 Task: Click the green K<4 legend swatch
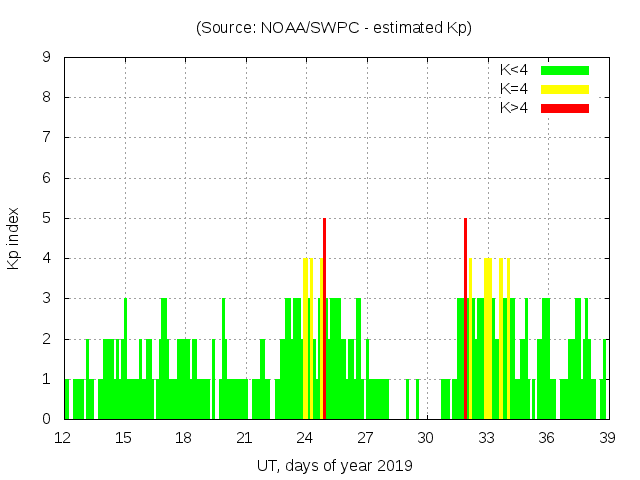click(565, 70)
